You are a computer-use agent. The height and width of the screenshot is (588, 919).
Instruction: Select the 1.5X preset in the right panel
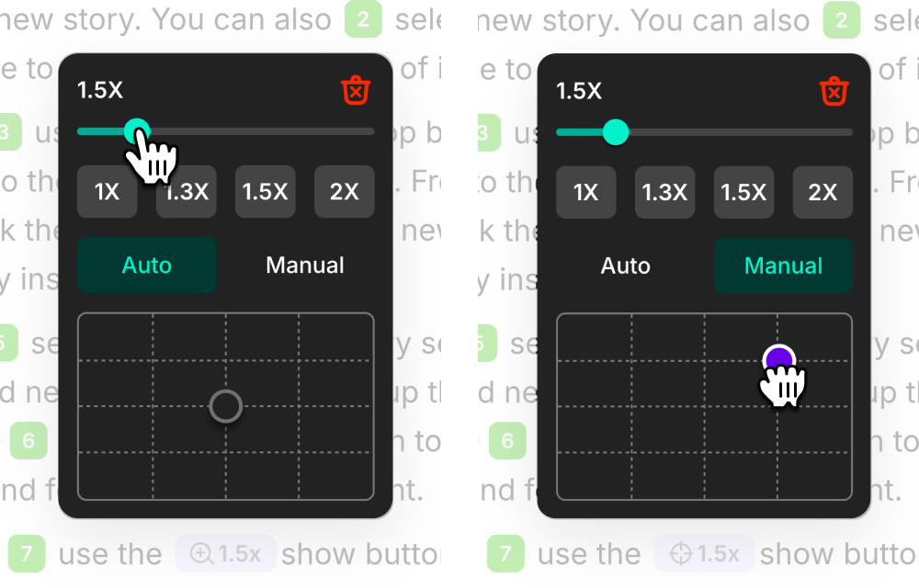click(744, 192)
